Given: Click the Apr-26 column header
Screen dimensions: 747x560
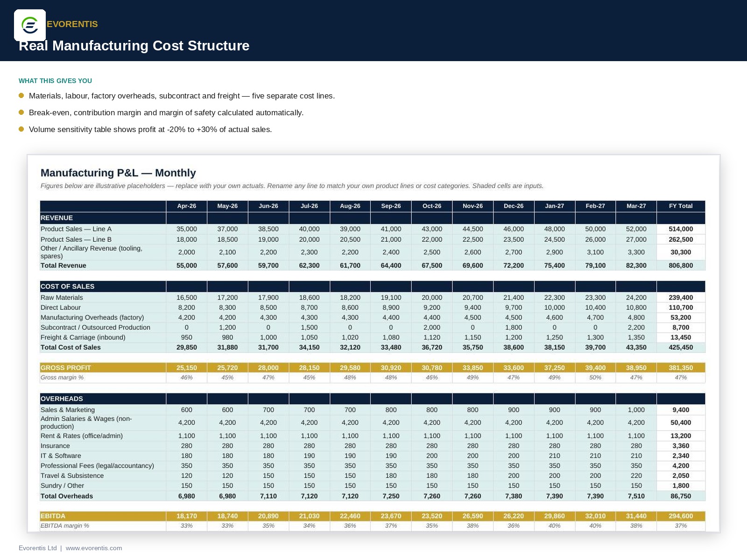Looking at the screenshot, I should 187,206.
